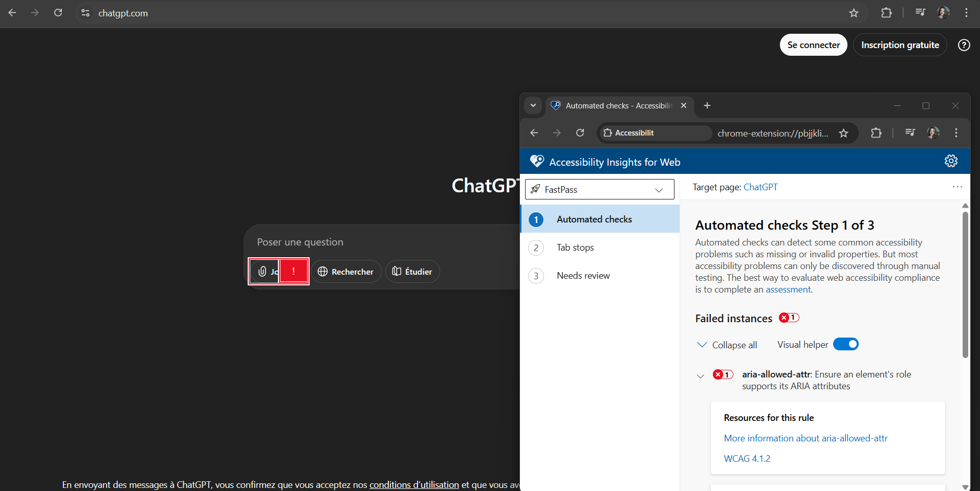Click the scrollbar up arrow in results pane
This screenshot has width=980, height=491.
click(965, 206)
